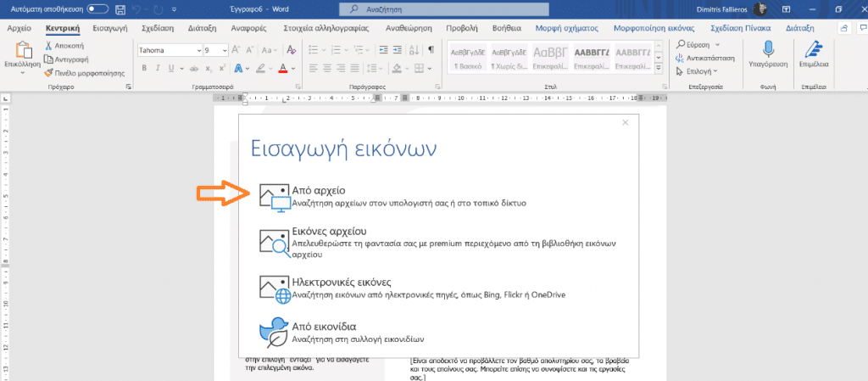Image resolution: width=868 pixels, height=381 pixels.
Task: Click the Αναζήτηση search box in title bar
Action: point(444,9)
